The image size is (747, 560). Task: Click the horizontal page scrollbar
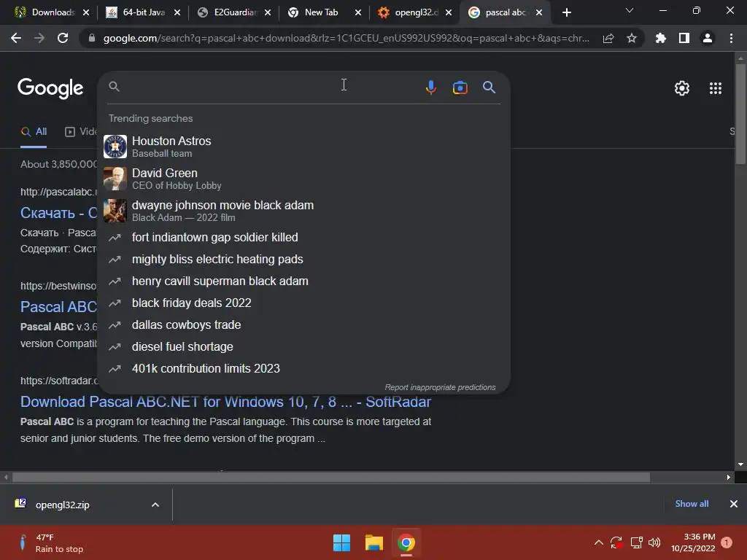331,477
